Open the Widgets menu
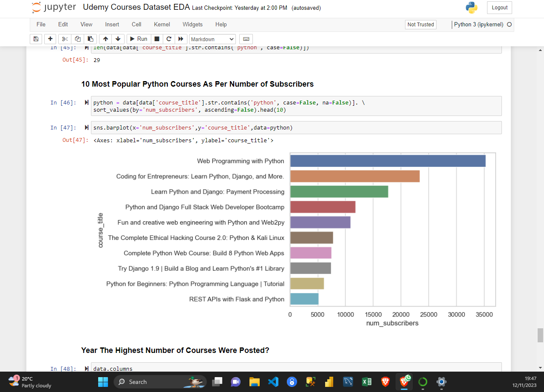 [193, 25]
